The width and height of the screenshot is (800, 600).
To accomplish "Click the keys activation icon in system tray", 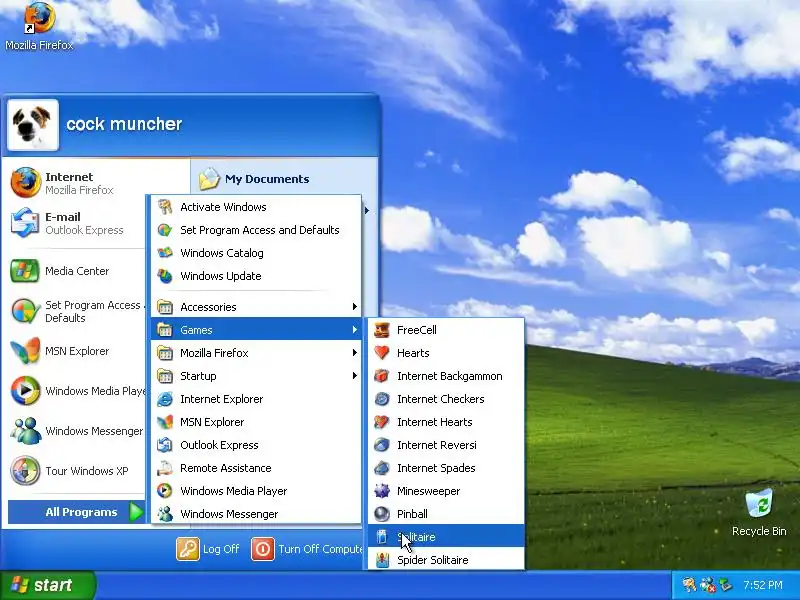I will point(689,585).
